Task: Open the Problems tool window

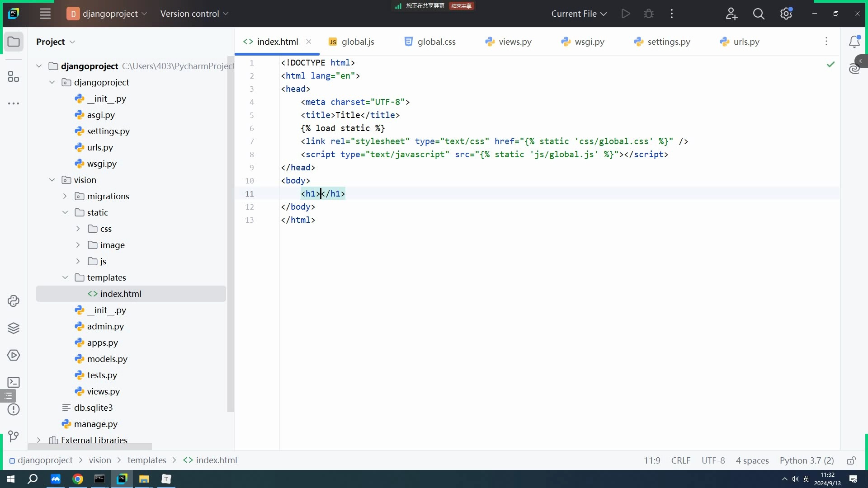Action: (x=14, y=409)
